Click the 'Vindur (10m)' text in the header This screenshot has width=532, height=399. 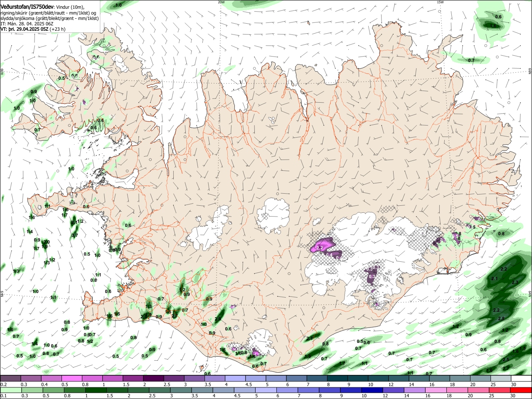coord(71,7)
